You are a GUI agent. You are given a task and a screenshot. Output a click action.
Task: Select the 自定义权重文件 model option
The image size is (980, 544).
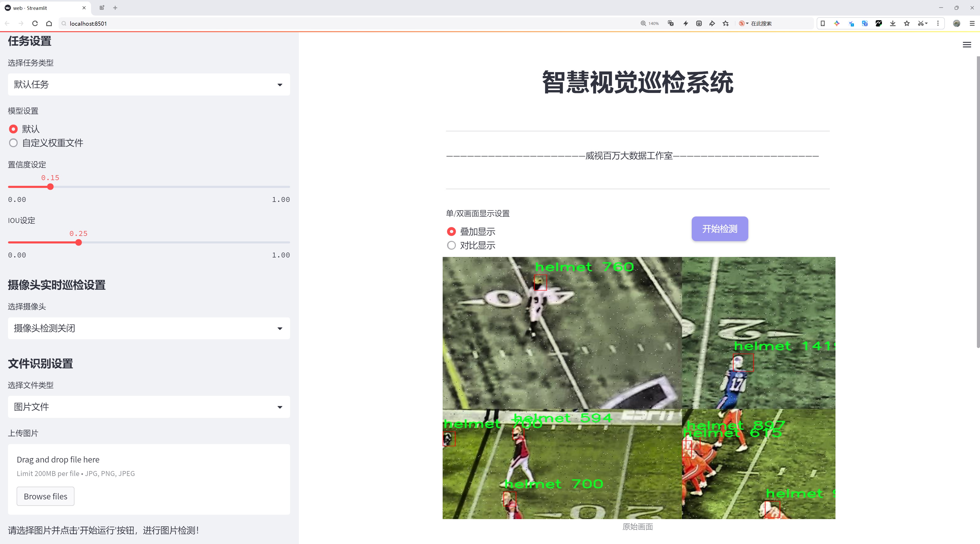[13, 143]
